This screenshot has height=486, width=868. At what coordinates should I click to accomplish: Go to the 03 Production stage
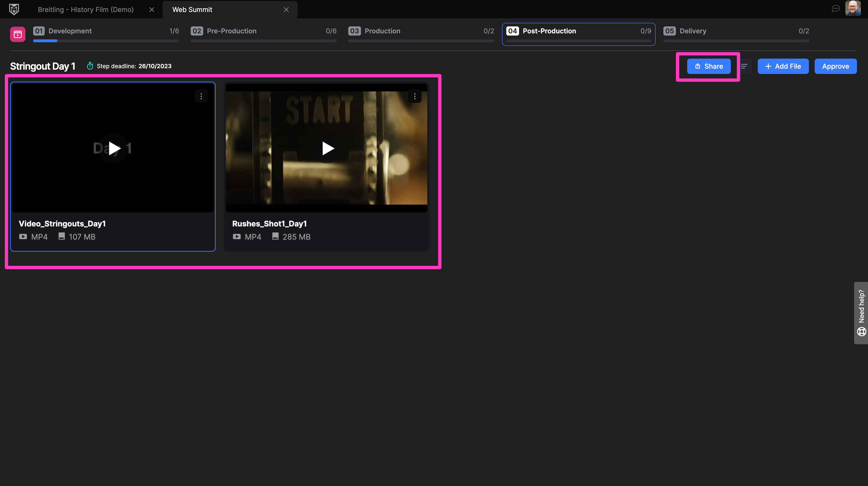coord(421,34)
